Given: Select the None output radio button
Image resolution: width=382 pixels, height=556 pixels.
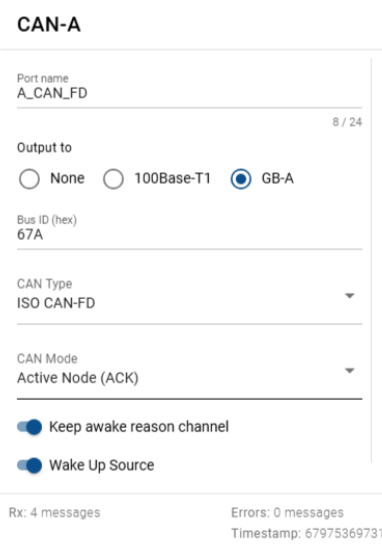Looking at the screenshot, I should coord(29,179).
